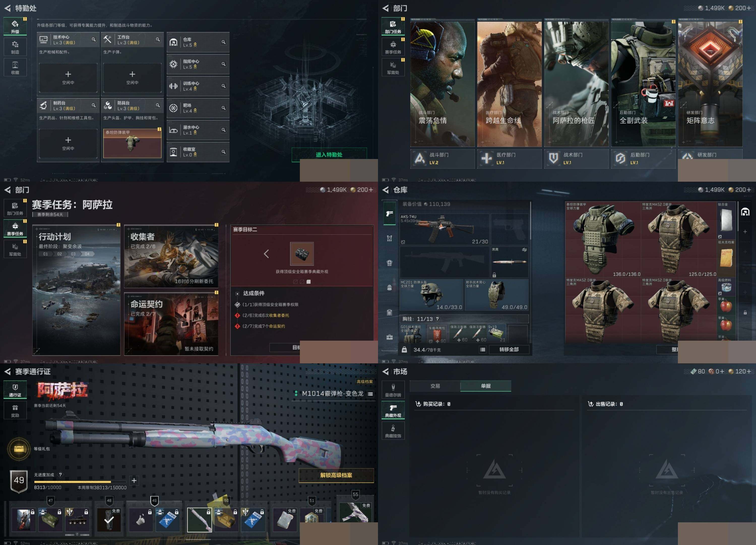The height and width of the screenshot is (545, 756).
Task: Expand list icon beside M1014霰弹枪-变色龙
Action: [370, 394]
